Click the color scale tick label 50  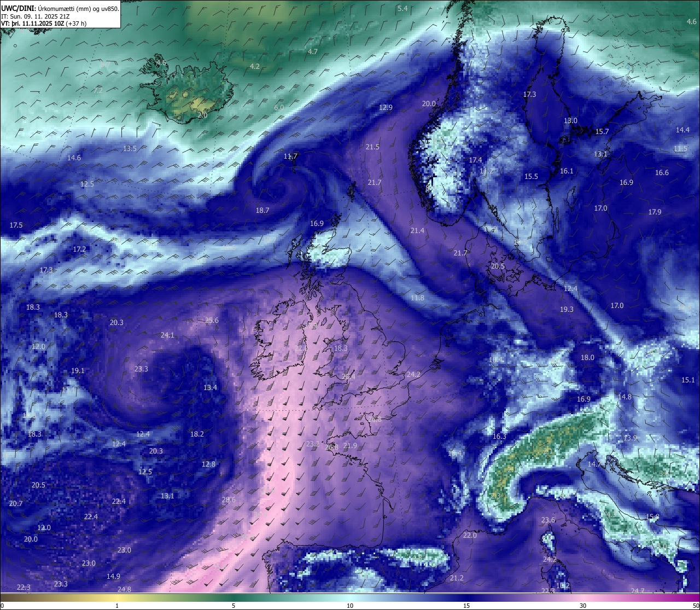(x=696, y=605)
